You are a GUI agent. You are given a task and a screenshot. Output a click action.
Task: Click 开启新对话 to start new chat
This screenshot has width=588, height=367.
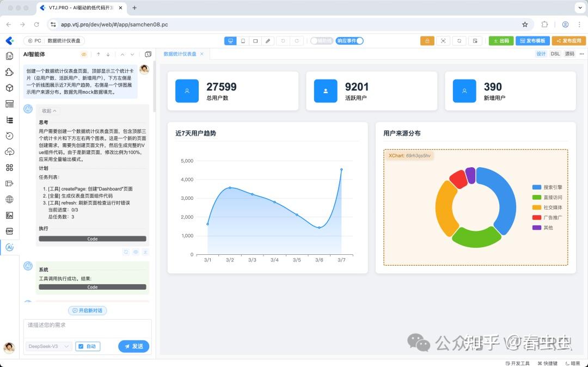[x=87, y=310]
